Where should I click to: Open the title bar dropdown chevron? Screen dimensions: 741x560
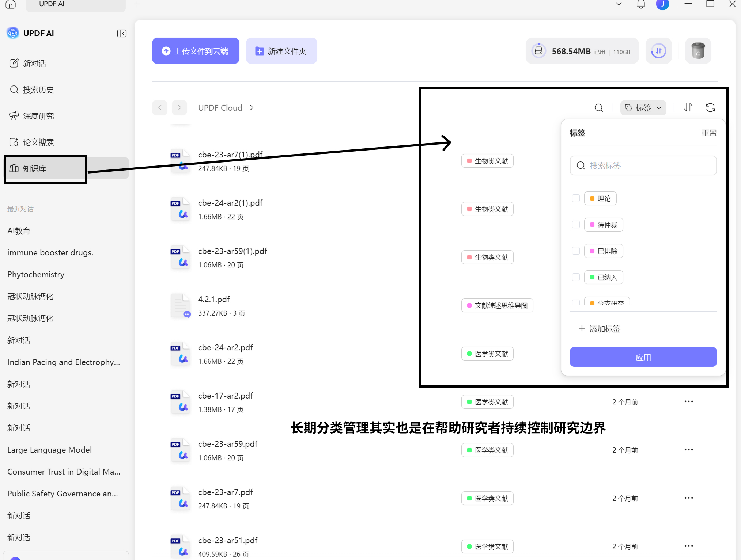coord(619,4)
